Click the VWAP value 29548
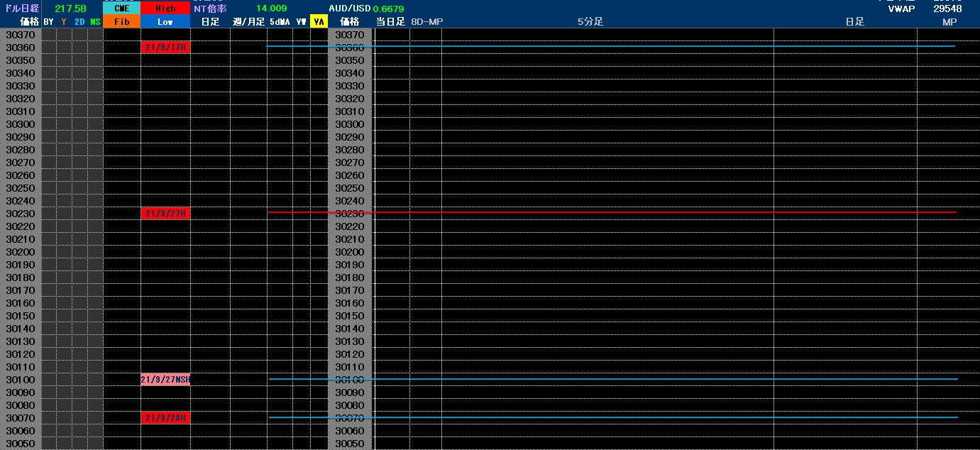 947,9
